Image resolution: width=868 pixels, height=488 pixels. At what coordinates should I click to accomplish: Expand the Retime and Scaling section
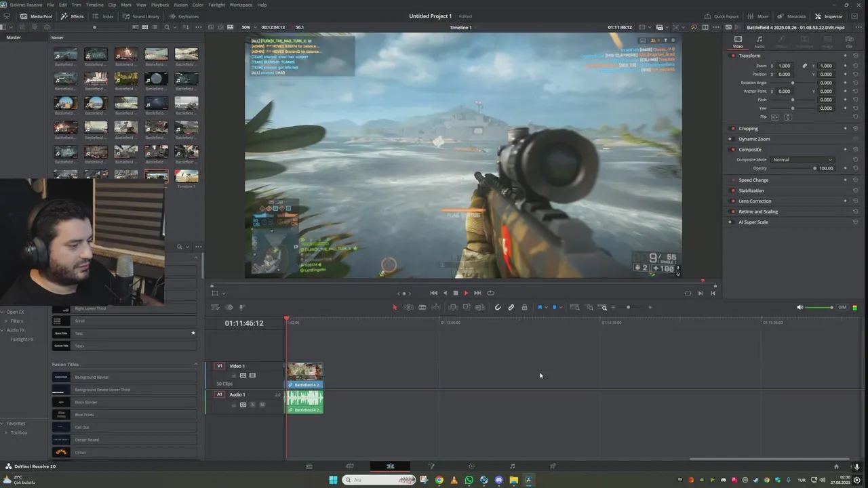pyautogui.click(x=758, y=211)
